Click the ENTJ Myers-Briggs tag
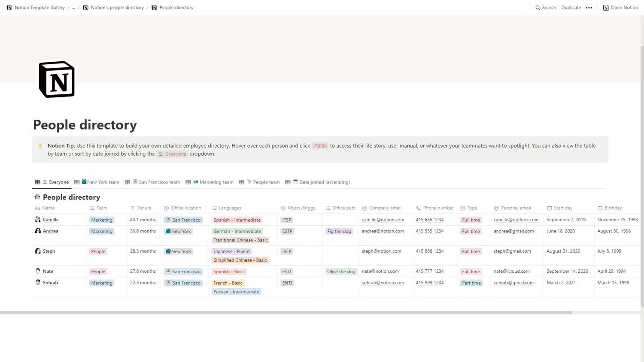The image size is (644, 362). tap(287, 283)
